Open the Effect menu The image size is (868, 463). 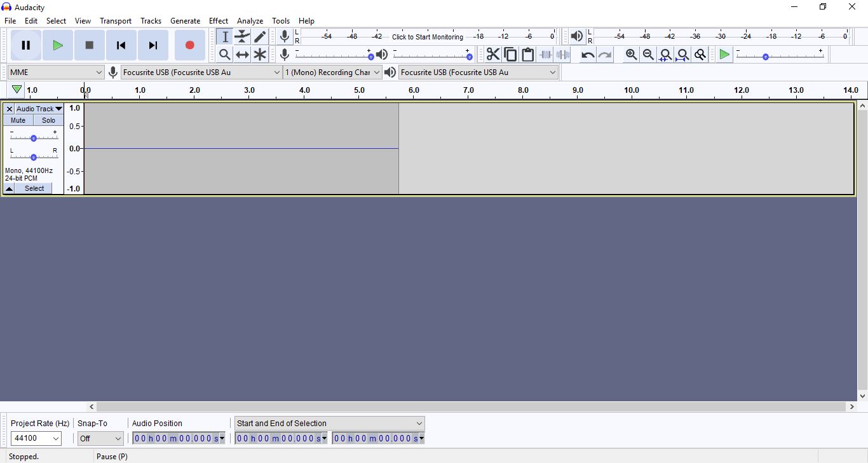[x=218, y=21]
